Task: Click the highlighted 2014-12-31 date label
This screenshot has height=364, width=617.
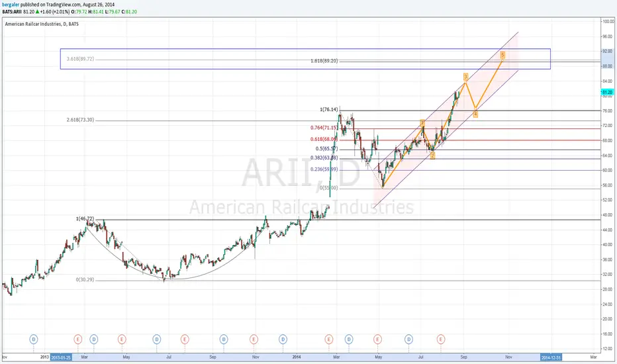Action: (551, 357)
